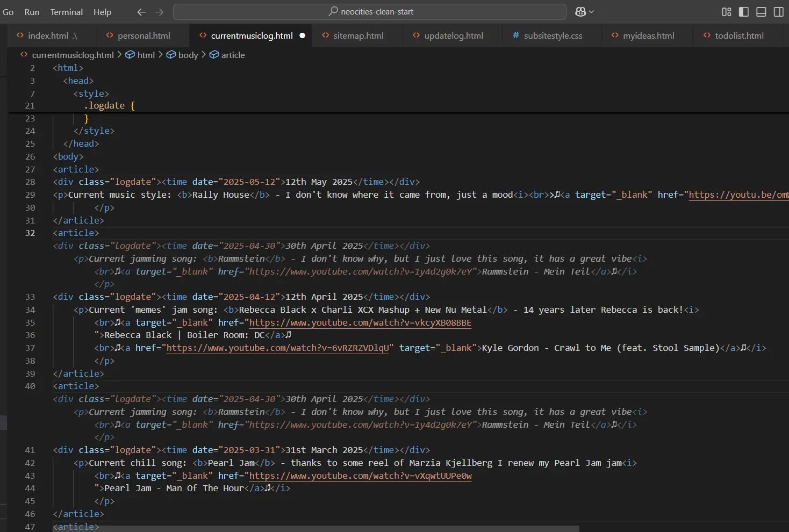Toggle the secondary side bar
Viewport: 789px width, 532px height.
tap(778, 12)
